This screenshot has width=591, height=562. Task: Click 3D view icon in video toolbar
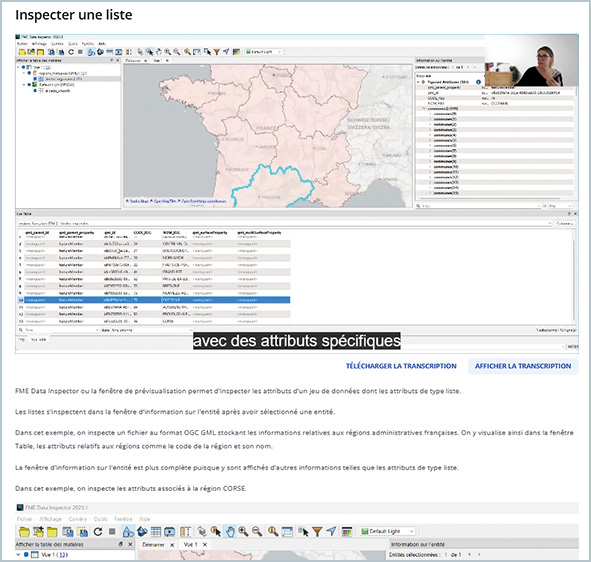coord(100,52)
